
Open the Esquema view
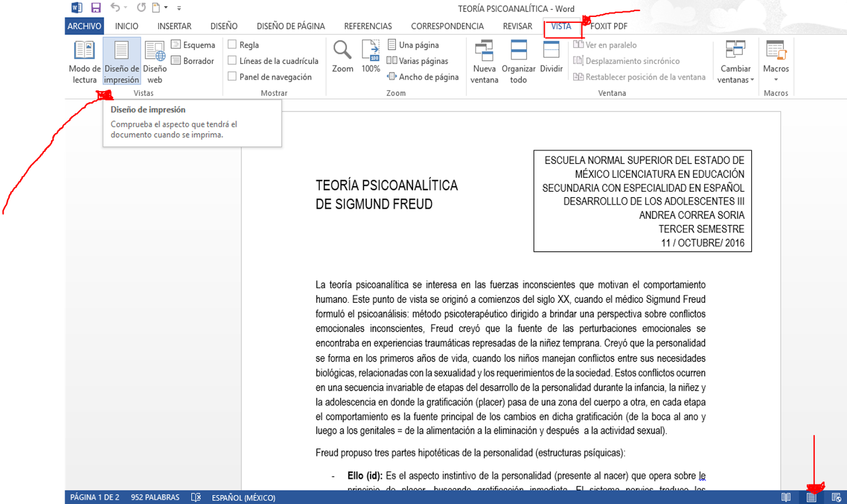pos(195,45)
